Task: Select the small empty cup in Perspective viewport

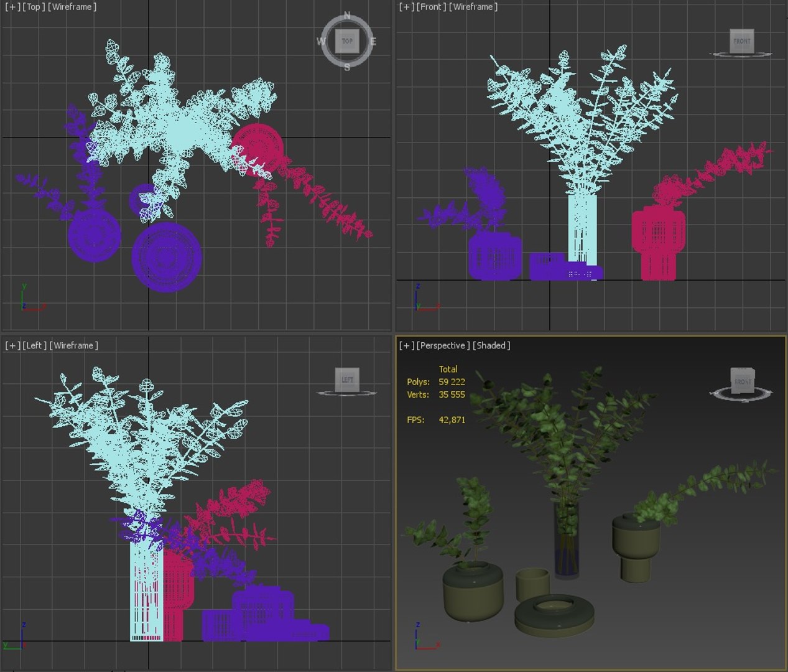Action: tap(532, 584)
